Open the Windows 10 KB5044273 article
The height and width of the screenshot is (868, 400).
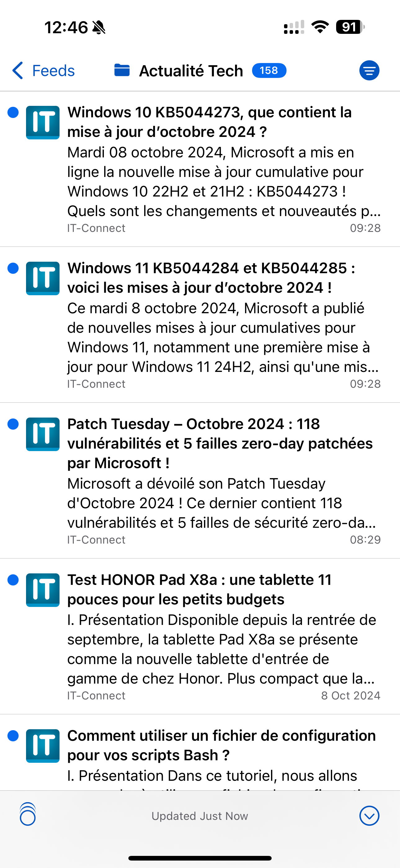(209, 122)
